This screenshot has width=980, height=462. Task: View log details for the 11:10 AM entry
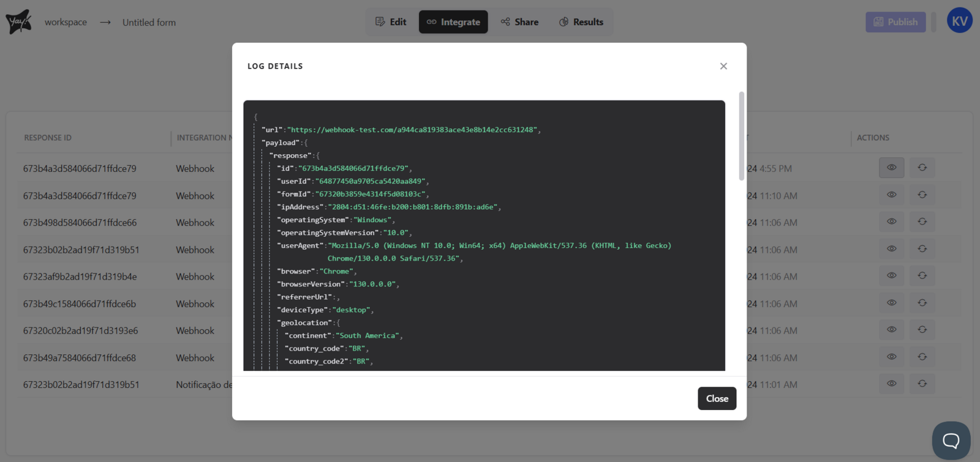click(891, 195)
